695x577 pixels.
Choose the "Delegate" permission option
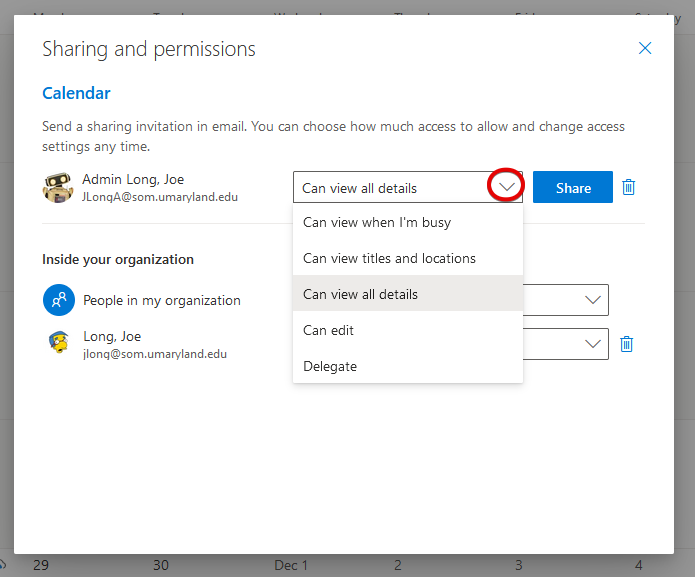[330, 366]
